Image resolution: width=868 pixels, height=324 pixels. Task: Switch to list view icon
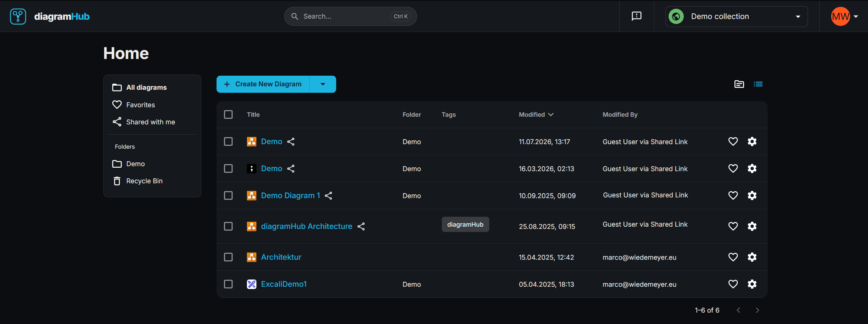tap(758, 84)
